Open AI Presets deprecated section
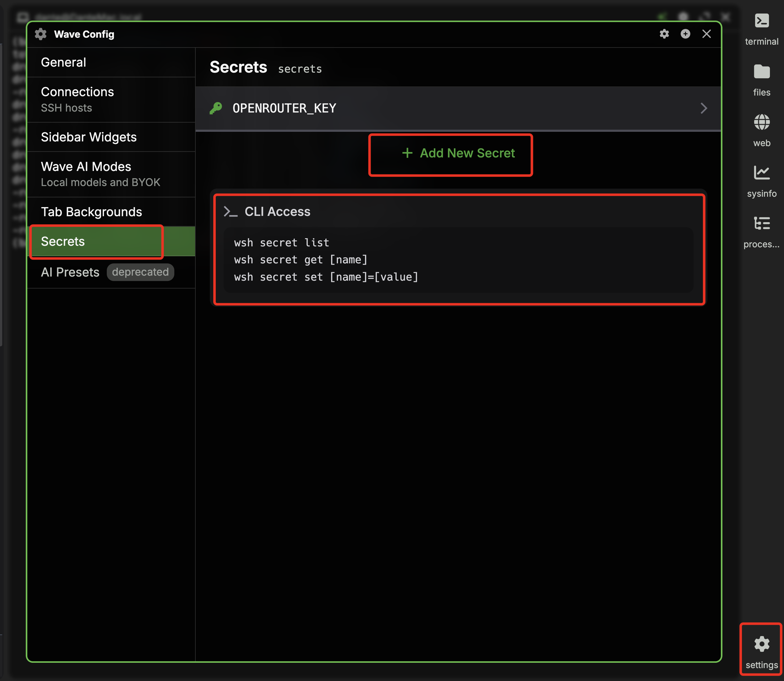The width and height of the screenshot is (784, 681). click(111, 272)
